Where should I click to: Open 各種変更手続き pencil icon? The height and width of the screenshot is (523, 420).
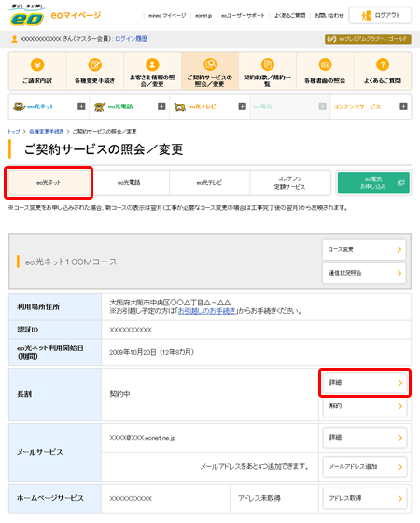pos(94,64)
